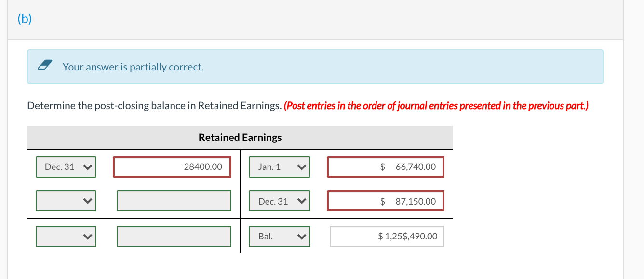This screenshot has width=644, height=279.
Task: Click the empty debit amount field in third row
Action: 174,236
